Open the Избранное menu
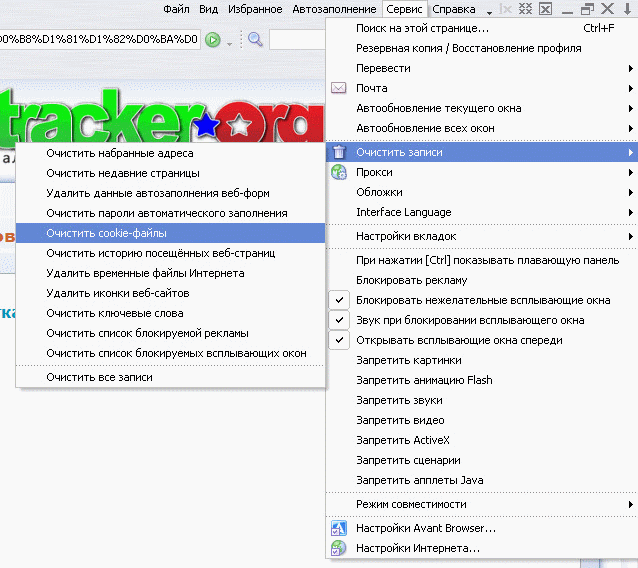 pyautogui.click(x=254, y=9)
